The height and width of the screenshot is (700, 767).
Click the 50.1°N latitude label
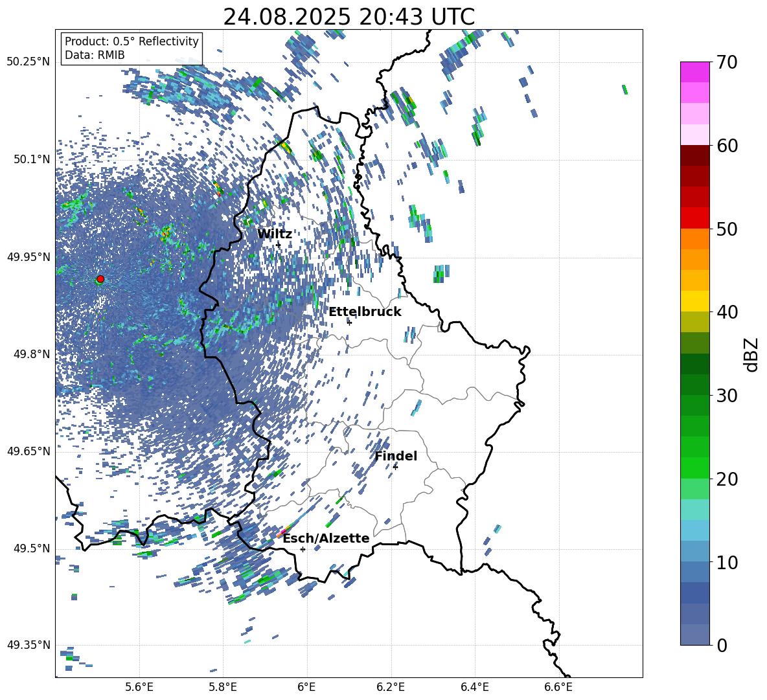tap(31, 159)
